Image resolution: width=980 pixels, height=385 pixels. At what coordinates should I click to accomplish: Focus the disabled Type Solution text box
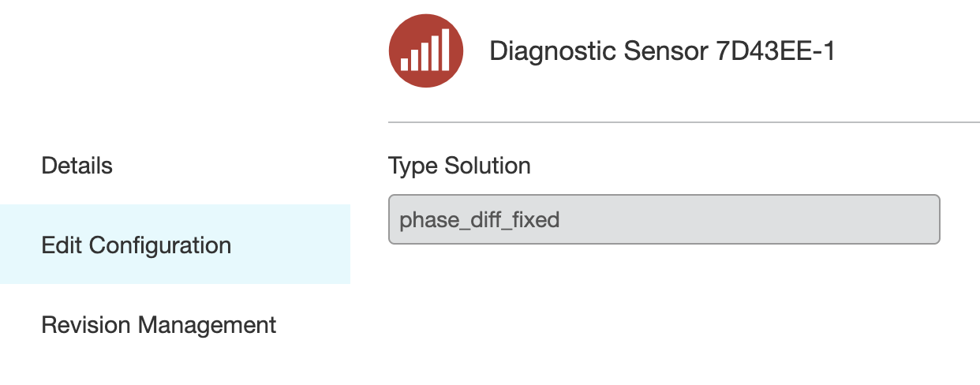tap(664, 219)
